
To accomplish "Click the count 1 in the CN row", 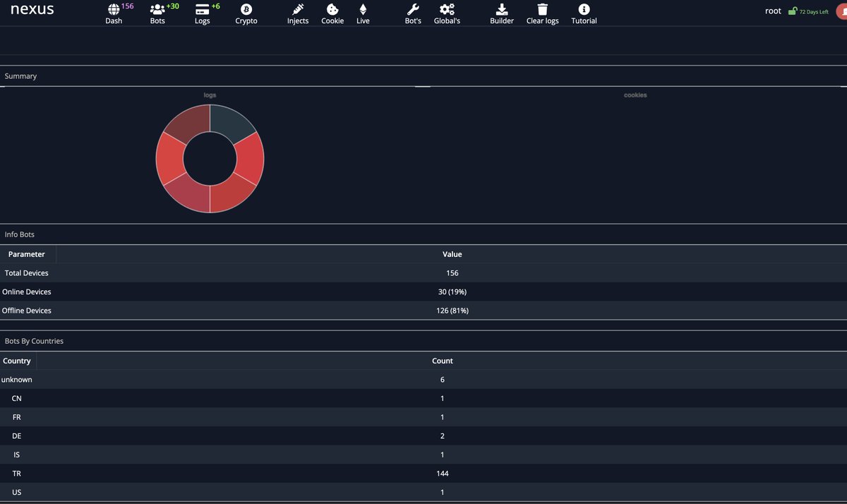I will click(443, 398).
